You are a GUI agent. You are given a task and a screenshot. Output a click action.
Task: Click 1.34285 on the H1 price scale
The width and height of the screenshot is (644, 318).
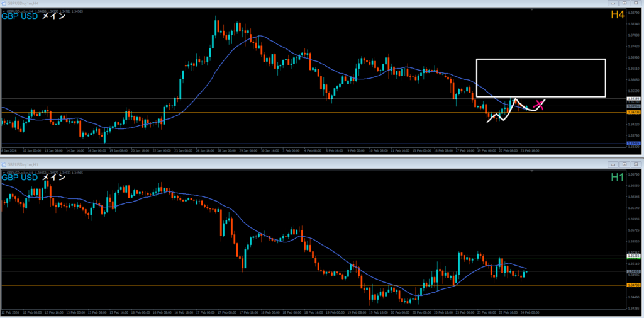pyautogui.click(x=633, y=309)
